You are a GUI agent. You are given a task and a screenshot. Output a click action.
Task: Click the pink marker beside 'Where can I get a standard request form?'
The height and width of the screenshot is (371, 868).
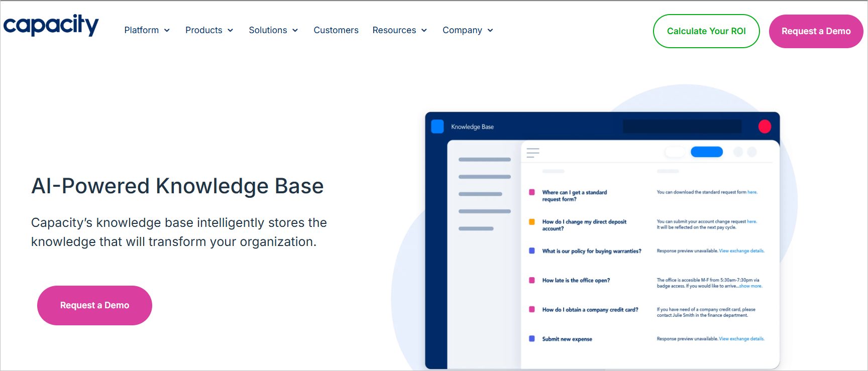[x=531, y=192]
